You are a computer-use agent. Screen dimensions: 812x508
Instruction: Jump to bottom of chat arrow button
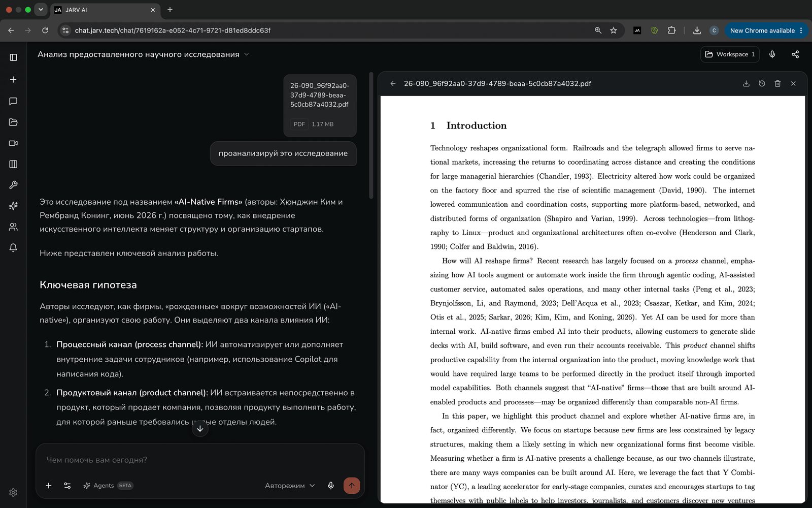[x=200, y=429]
